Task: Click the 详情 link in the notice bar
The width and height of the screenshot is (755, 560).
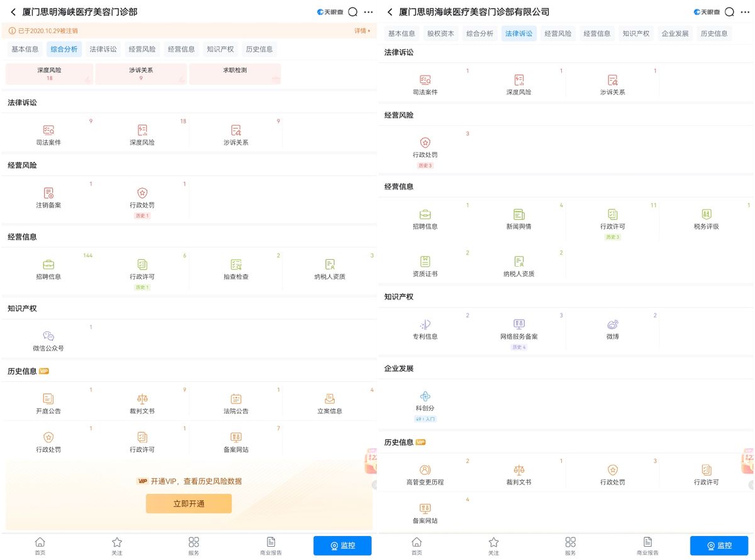Action: tap(361, 30)
